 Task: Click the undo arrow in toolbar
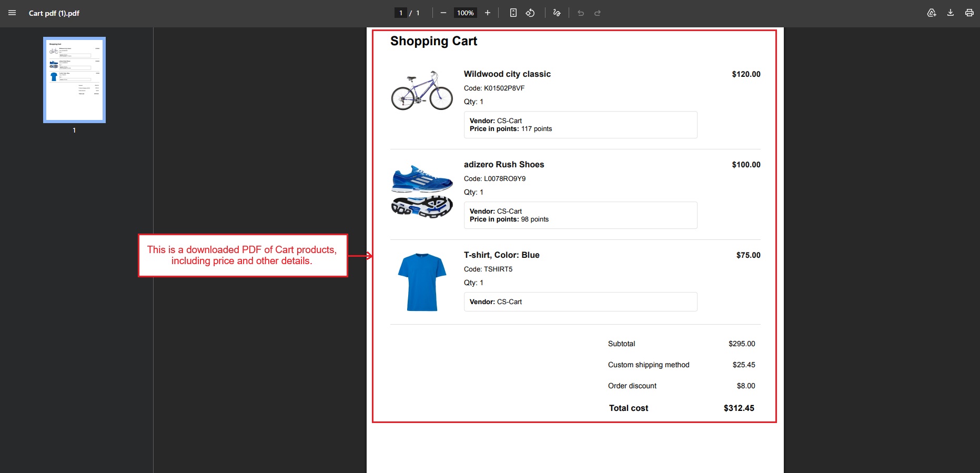point(581,13)
